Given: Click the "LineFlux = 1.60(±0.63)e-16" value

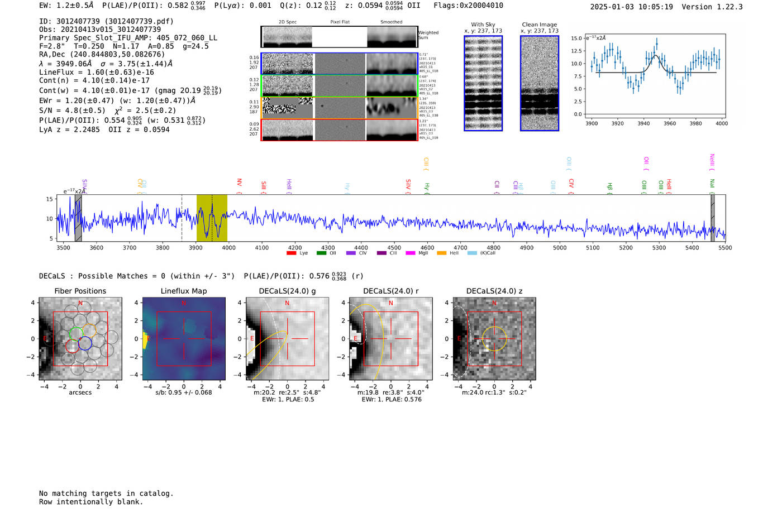Looking at the screenshot, I should point(97,73).
